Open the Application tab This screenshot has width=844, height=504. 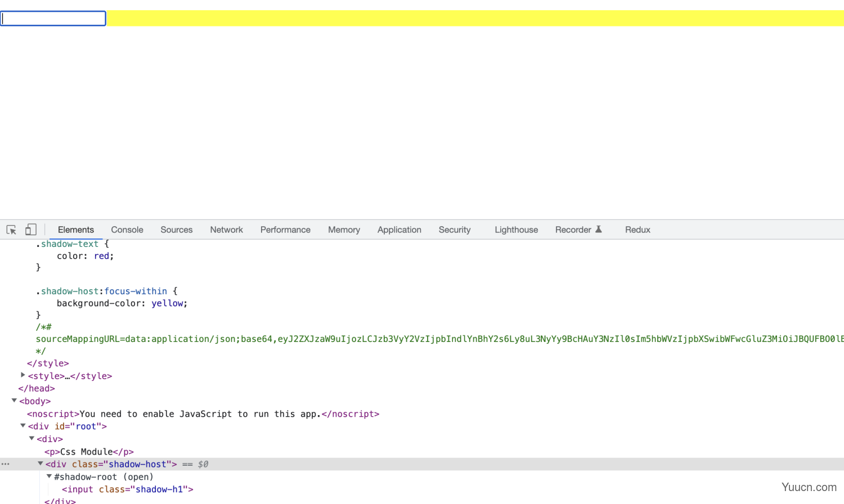pyautogui.click(x=399, y=229)
